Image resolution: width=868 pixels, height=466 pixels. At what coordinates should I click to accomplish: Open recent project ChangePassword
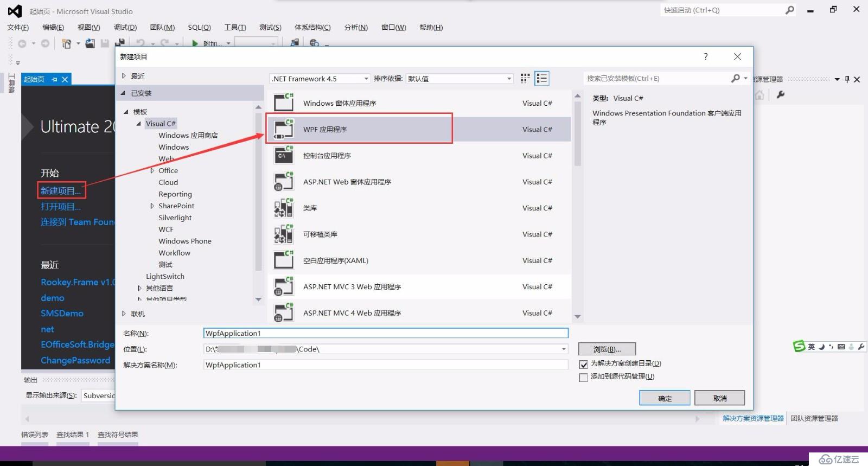[x=75, y=360]
